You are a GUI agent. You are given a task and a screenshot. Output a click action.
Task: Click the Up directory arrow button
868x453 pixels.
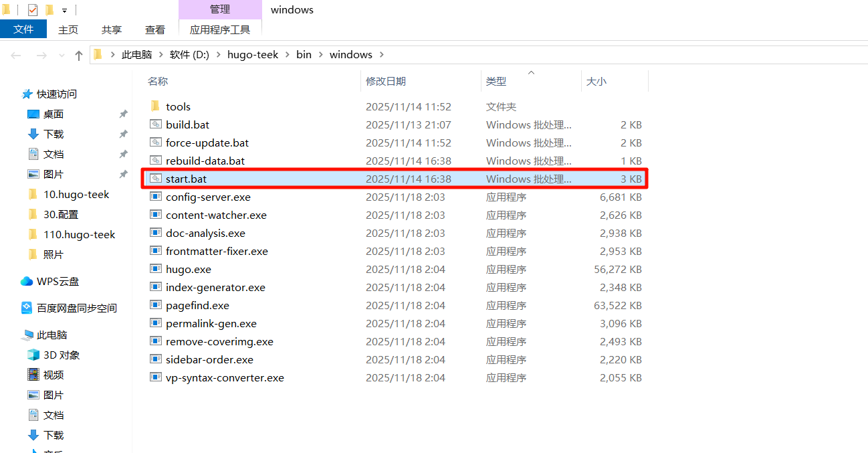tap(79, 55)
